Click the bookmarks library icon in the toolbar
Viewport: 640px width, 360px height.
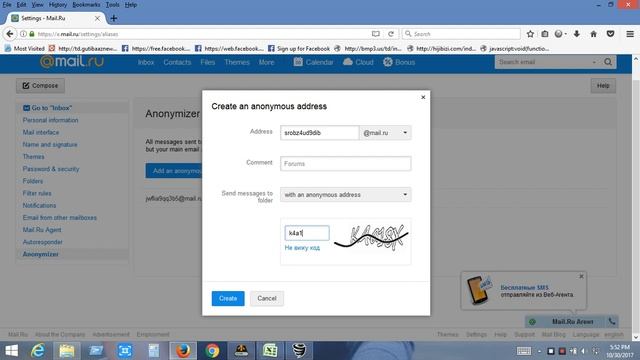(x=545, y=34)
